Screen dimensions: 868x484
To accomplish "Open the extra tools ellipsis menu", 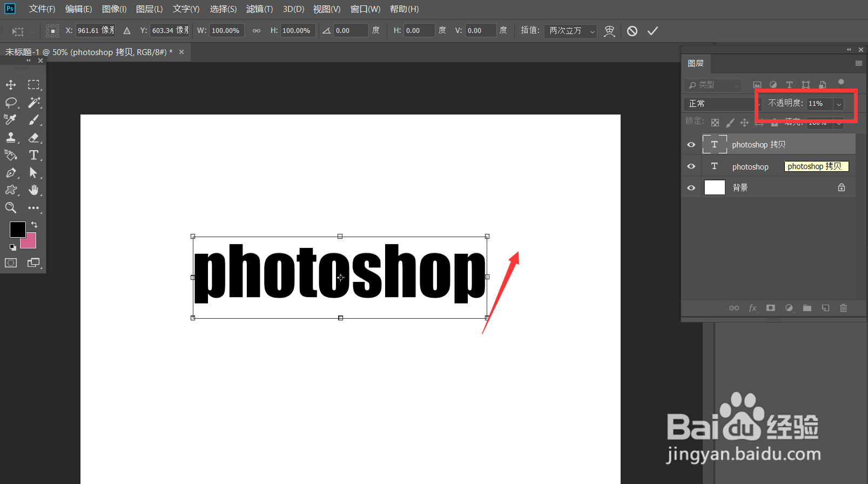I will click(x=34, y=207).
